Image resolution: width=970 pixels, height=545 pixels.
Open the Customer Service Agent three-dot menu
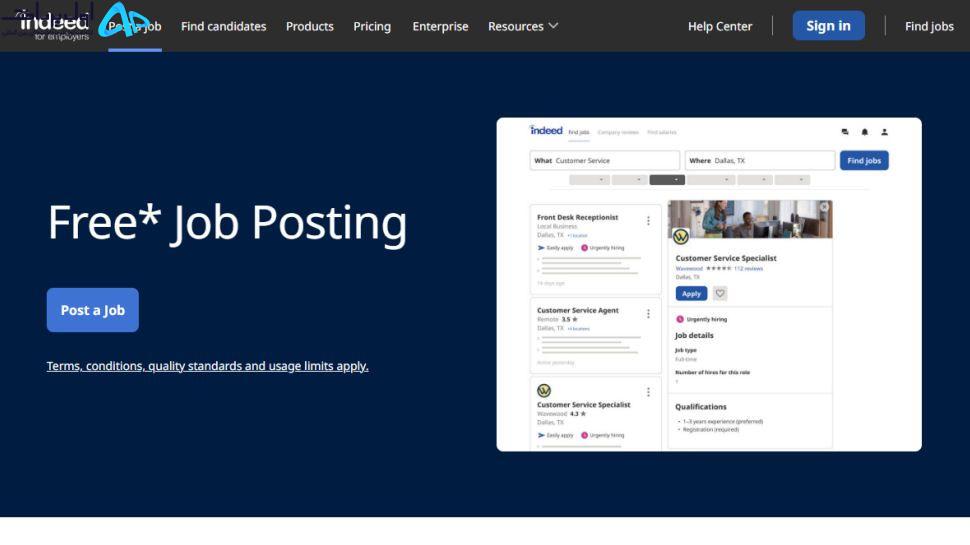click(648, 314)
